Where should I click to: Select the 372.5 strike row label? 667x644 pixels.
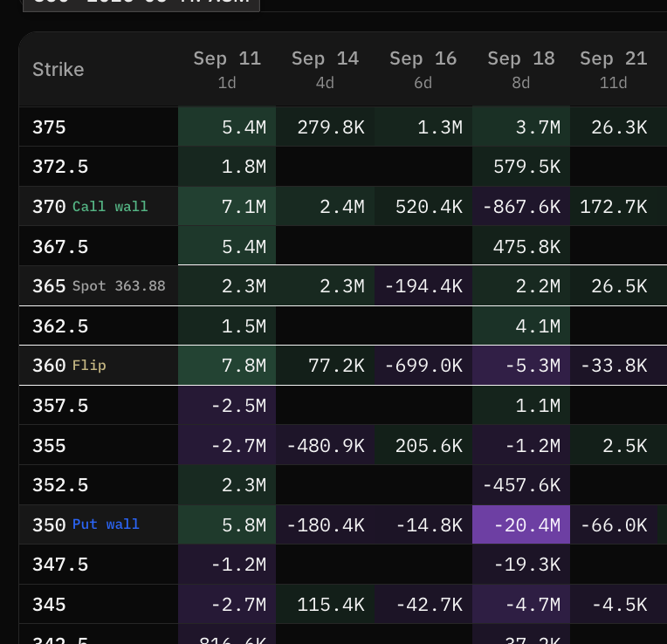(x=60, y=167)
